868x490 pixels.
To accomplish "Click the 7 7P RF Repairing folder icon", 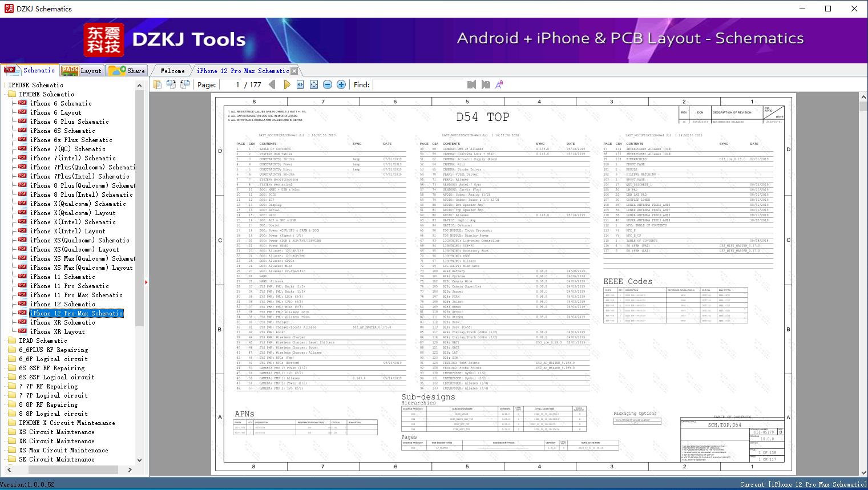I will [12, 386].
